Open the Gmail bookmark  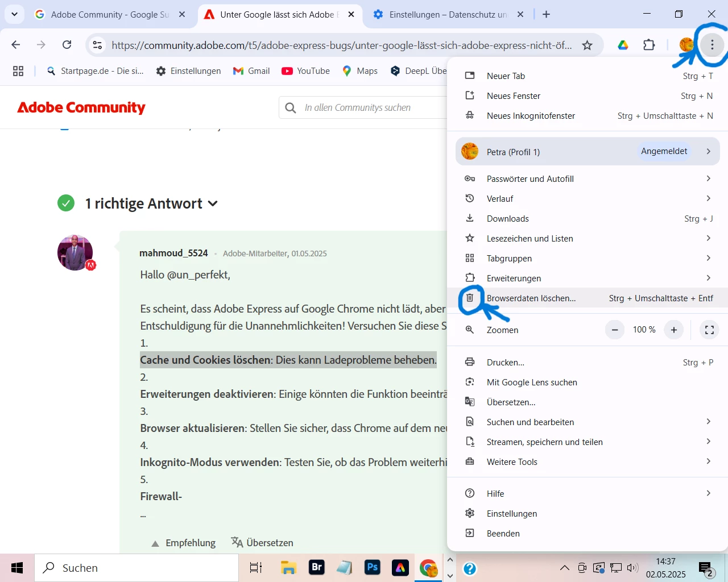pyautogui.click(x=251, y=71)
